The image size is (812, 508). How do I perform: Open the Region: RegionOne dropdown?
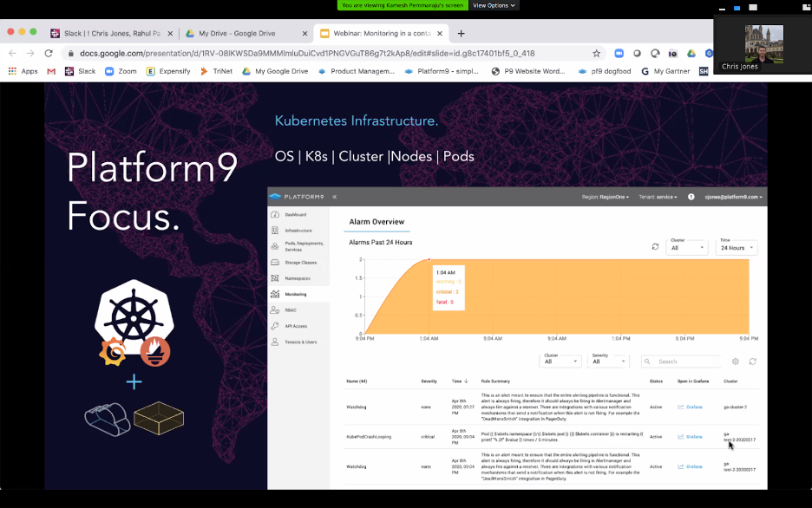tap(606, 197)
